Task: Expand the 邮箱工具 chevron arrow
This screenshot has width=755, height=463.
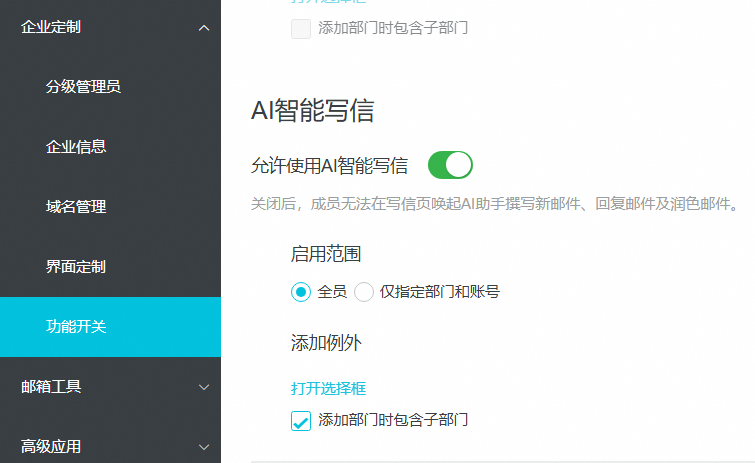Action: (204, 387)
